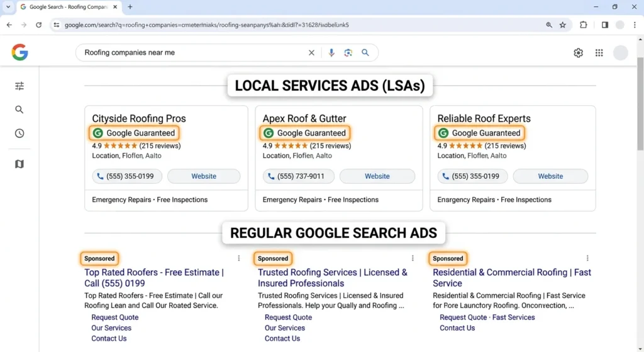The width and height of the screenshot is (644, 352).
Task: Click the blue search magnifier button
Action: (365, 53)
